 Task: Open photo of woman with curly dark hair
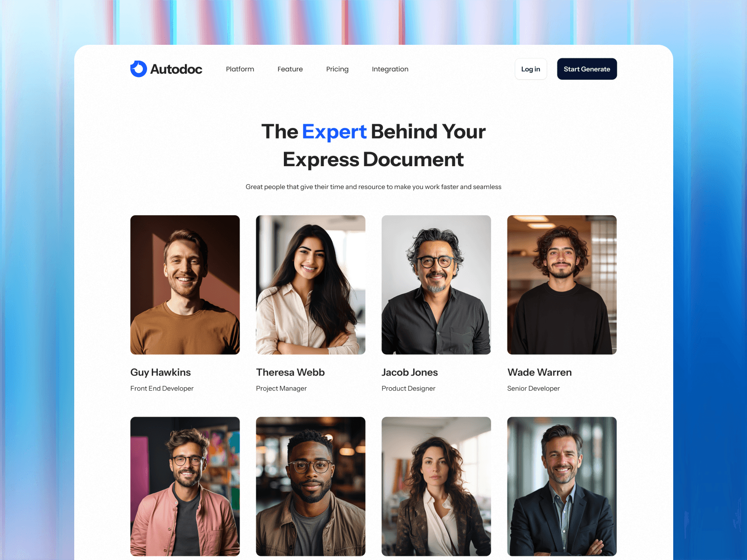(436, 486)
